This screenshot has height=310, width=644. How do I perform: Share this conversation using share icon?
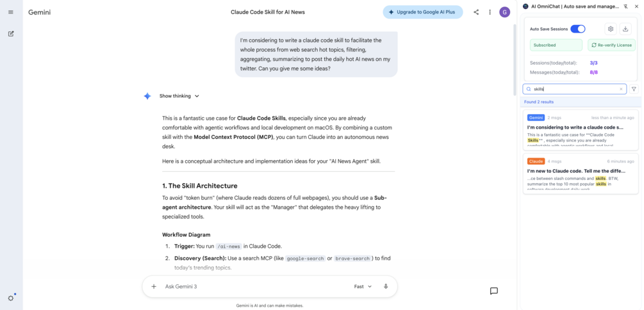click(476, 12)
